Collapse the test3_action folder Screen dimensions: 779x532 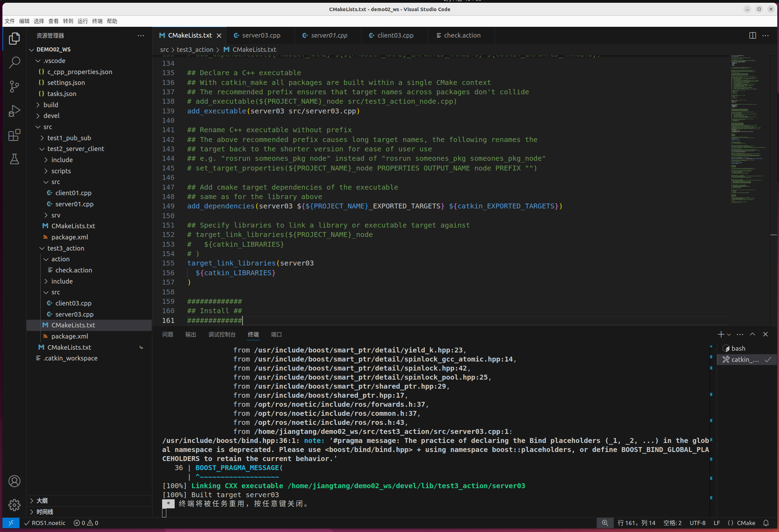tap(65, 248)
